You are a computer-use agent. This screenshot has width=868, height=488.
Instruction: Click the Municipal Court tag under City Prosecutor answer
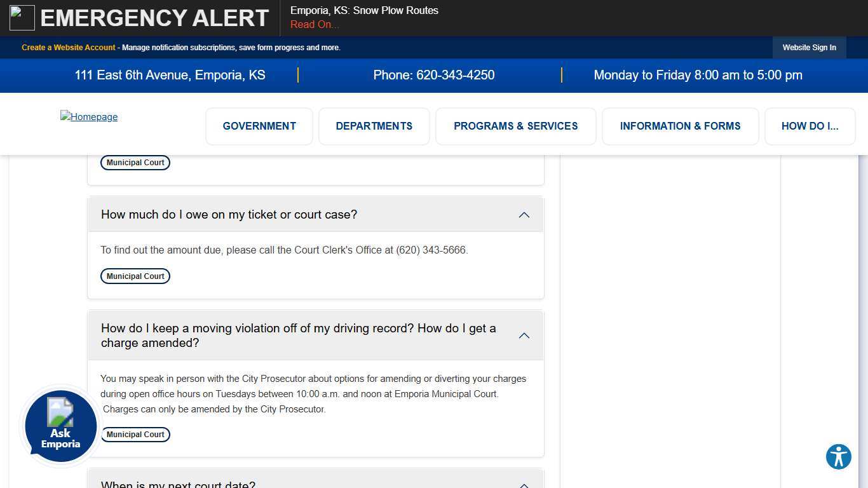tap(135, 435)
